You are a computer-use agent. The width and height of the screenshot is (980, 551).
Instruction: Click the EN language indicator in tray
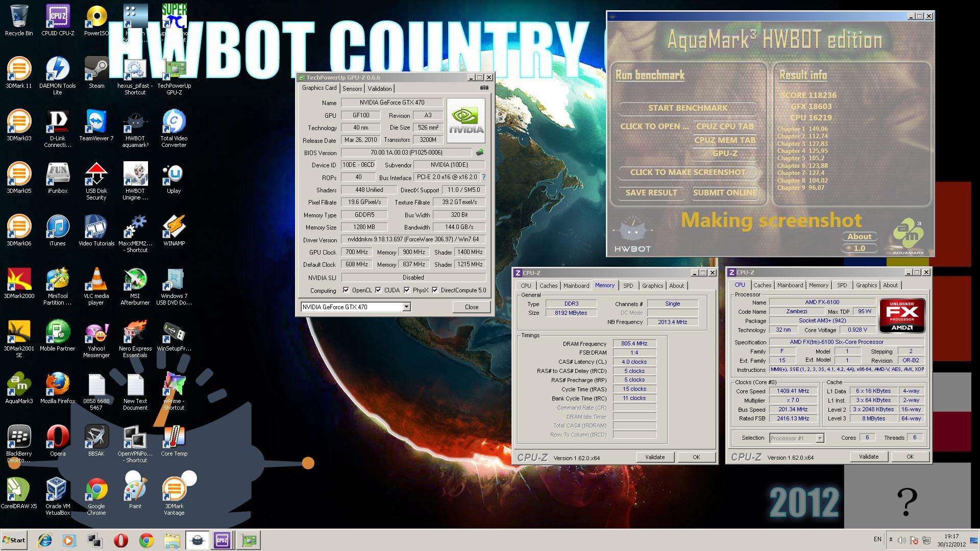point(877,539)
